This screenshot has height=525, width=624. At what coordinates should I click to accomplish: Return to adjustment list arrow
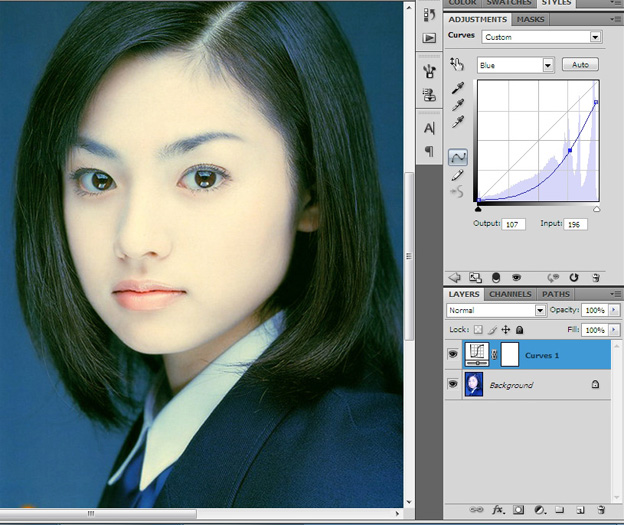point(454,277)
